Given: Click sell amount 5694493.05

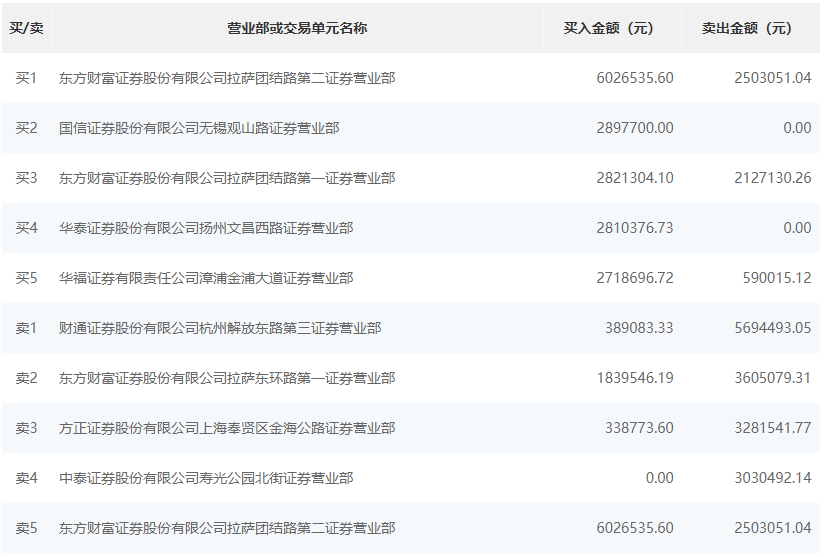Looking at the screenshot, I should 772,328.
